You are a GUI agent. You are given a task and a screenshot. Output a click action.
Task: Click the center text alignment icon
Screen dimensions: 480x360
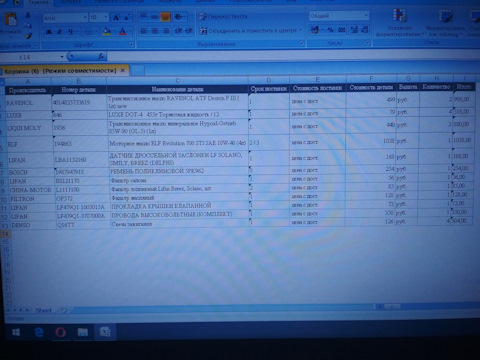[155, 31]
